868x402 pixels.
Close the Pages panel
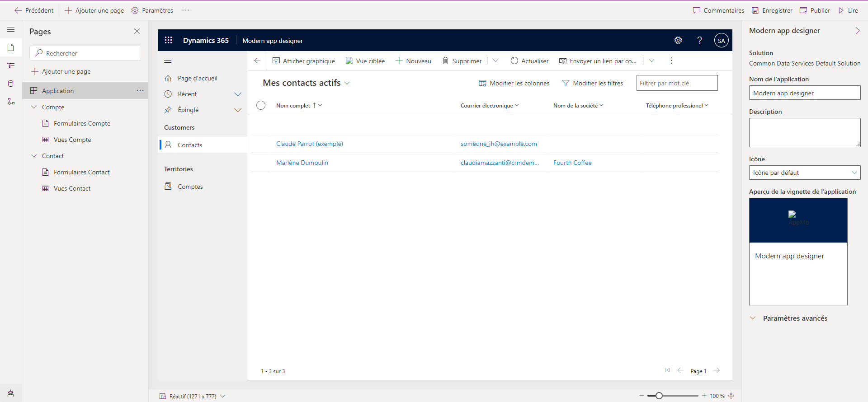137,31
